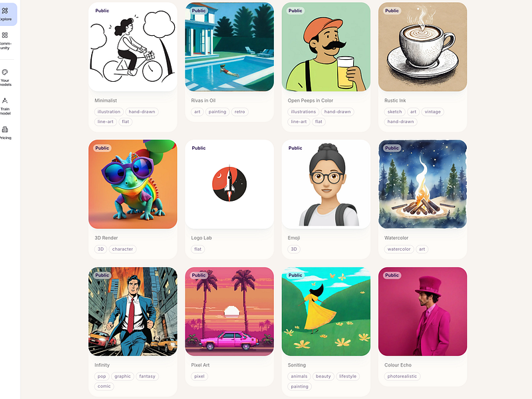Screen dimensions: 532x399
Task: Select the Minimalist style thumbnail
Action: 132,47
